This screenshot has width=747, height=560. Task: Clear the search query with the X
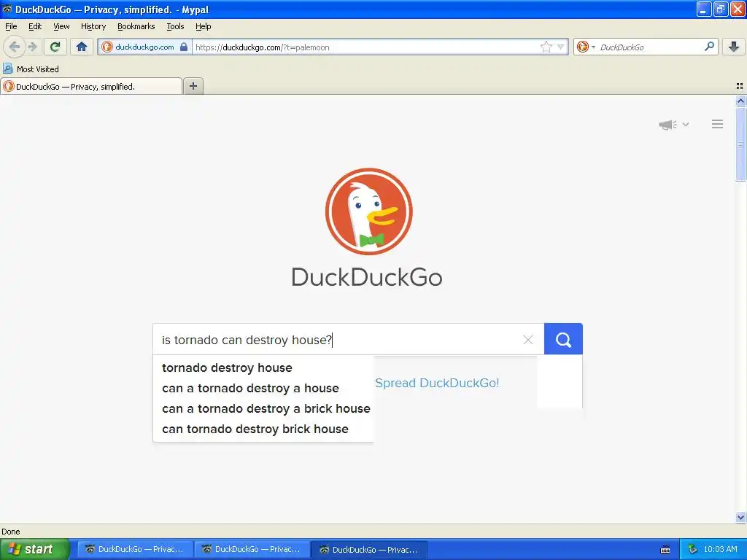(528, 340)
